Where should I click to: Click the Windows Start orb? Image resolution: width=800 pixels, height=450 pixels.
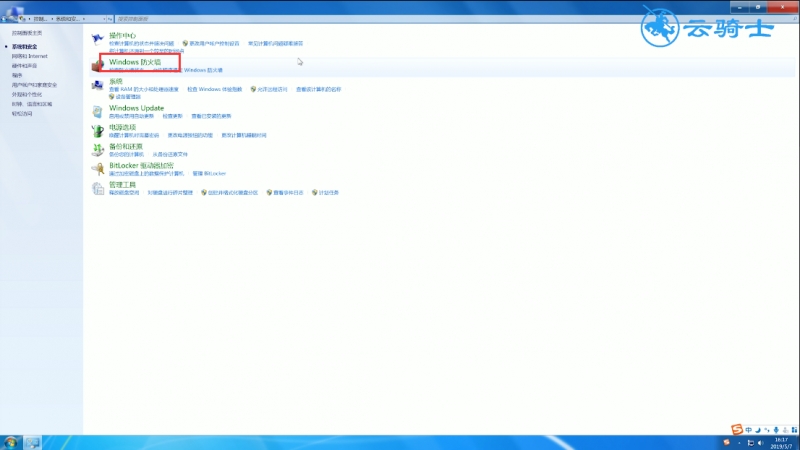point(10,442)
